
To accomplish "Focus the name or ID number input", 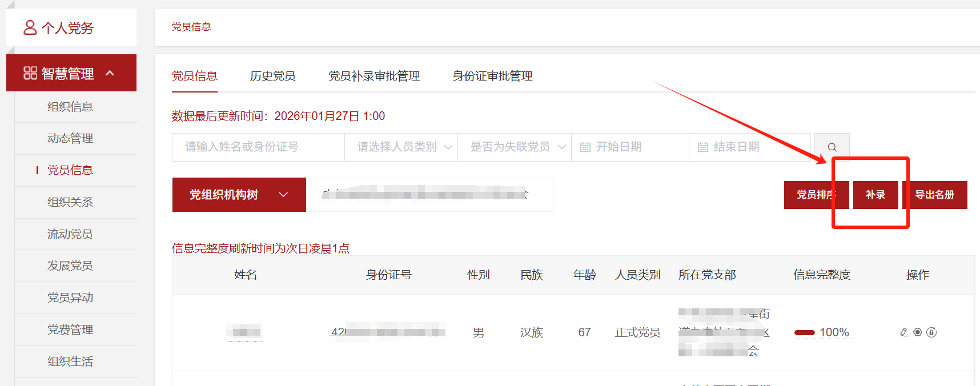I will pyautogui.click(x=258, y=147).
